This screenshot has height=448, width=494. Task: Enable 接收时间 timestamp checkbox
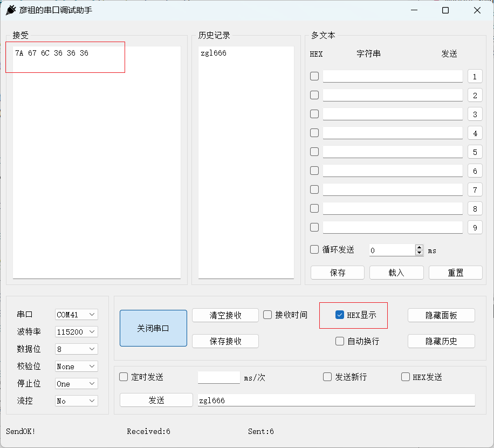tap(267, 315)
